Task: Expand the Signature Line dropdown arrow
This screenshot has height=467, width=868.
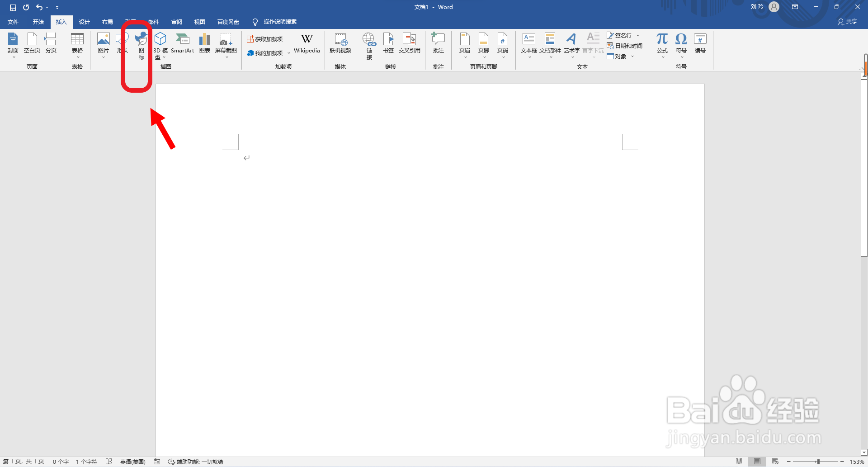Action: click(x=638, y=35)
